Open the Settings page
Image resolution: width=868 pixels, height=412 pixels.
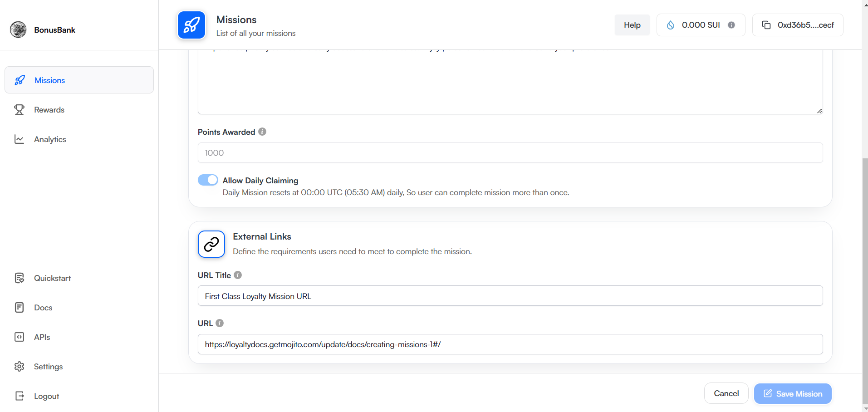79,367
